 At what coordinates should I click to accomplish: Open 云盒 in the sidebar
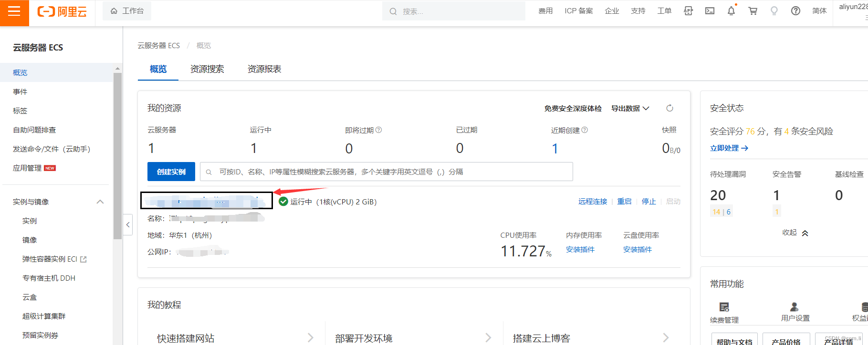[30, 297]
